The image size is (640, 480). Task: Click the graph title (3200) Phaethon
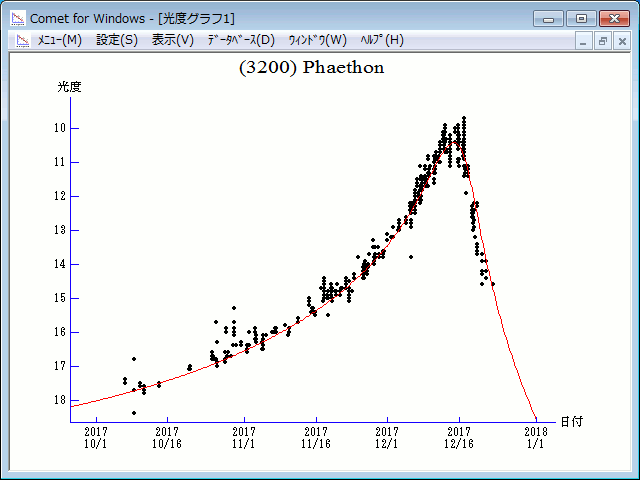point(311,68)
